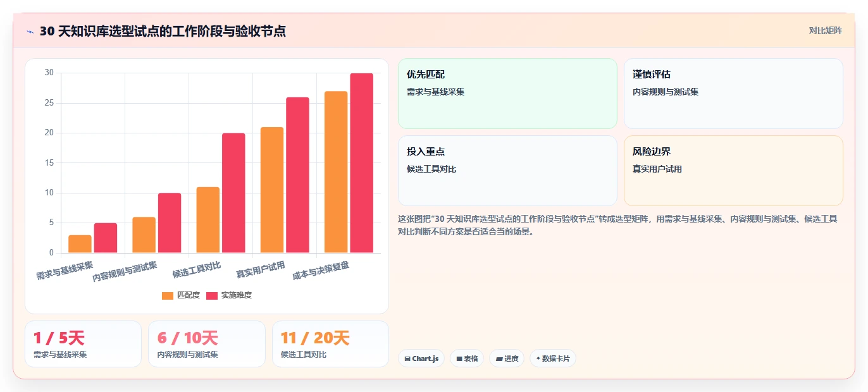This screenshot has width=868, height=392.
Task: Click the orange 匹配度 bar for 真实用户试用
Action: [x=272, y=190]
